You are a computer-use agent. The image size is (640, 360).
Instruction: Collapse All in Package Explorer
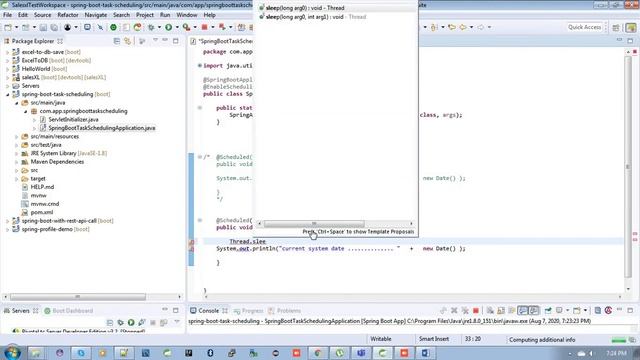tap(117, 41)
